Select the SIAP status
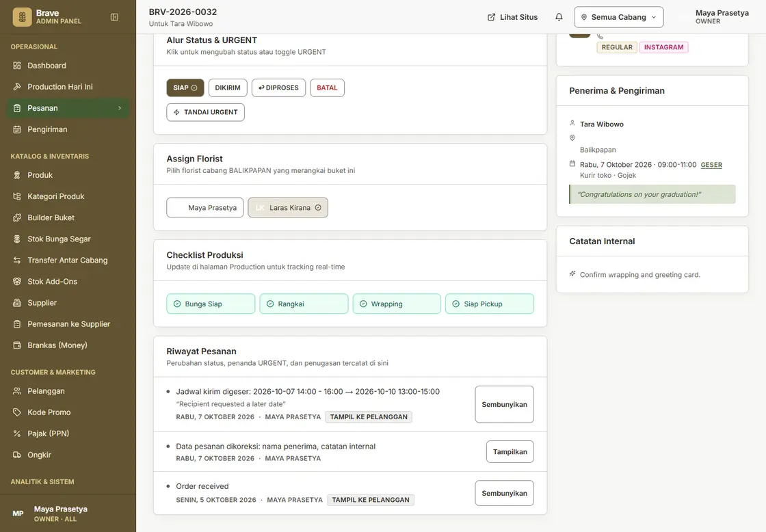 click(x=185, y=88)
